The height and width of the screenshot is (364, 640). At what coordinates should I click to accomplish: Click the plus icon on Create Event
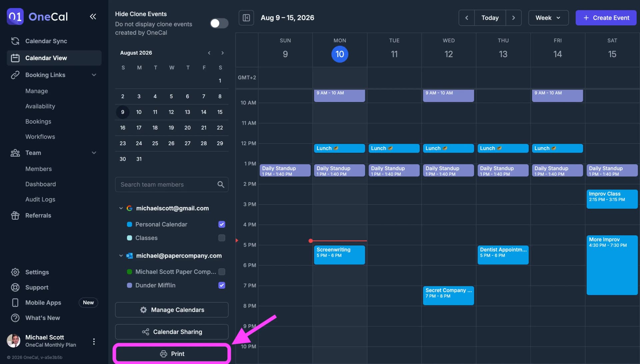coord(586,18)
